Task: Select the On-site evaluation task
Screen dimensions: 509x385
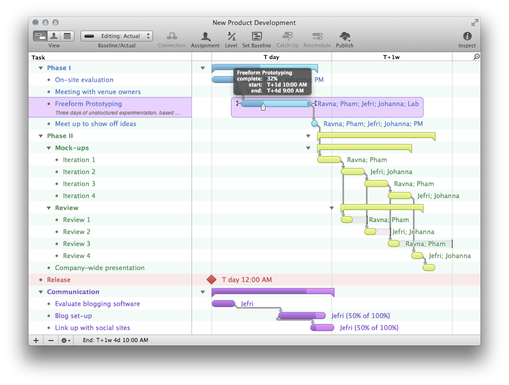Action: (x=84, y=80)
